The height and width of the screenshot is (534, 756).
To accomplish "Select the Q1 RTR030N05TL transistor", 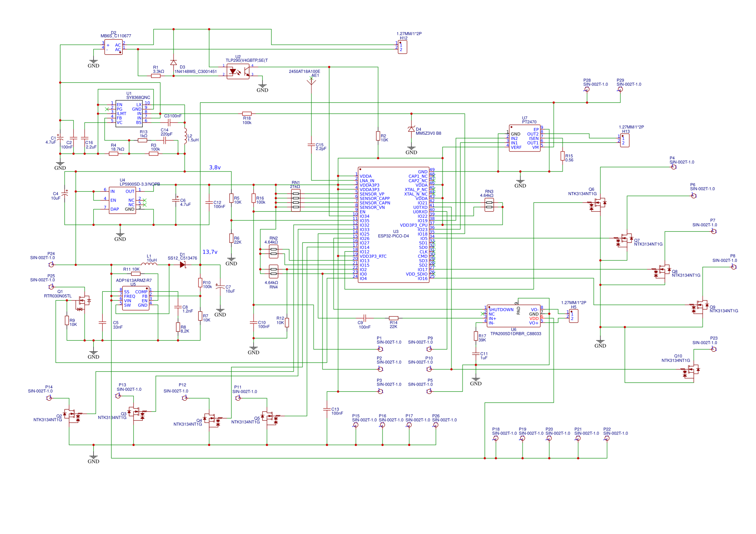I will (82, 303).
